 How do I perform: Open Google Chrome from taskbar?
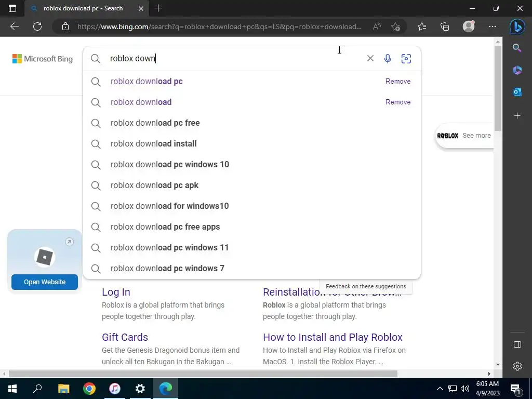click(89, 389)
